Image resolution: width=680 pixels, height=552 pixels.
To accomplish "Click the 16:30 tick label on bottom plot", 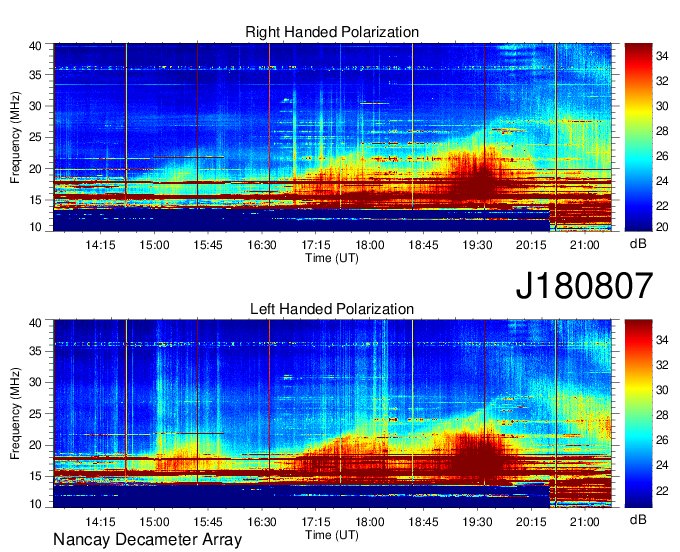I will 262,522.
